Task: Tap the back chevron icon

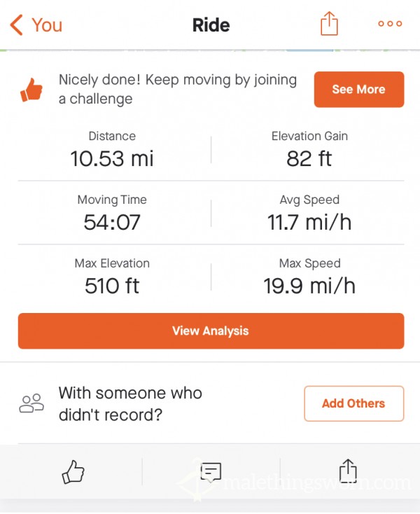Action: coord(16,25)
